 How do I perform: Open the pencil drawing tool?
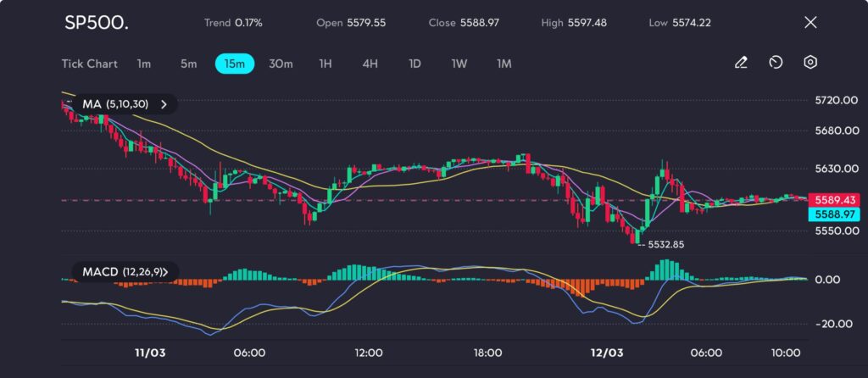[741, 63]
